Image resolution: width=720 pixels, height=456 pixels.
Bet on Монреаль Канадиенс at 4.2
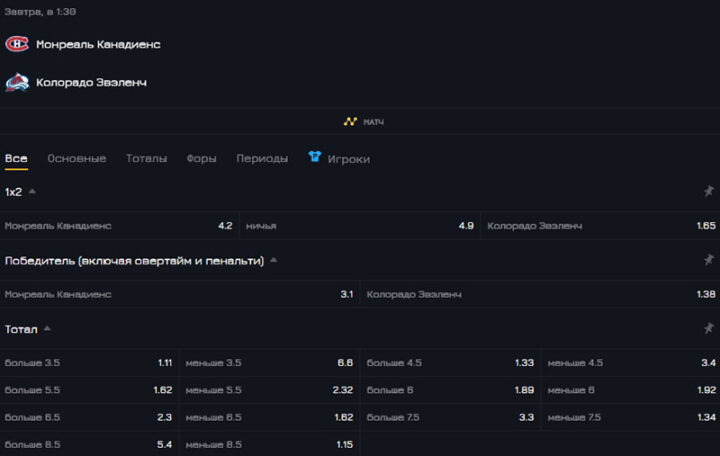(x=119, y=226)
